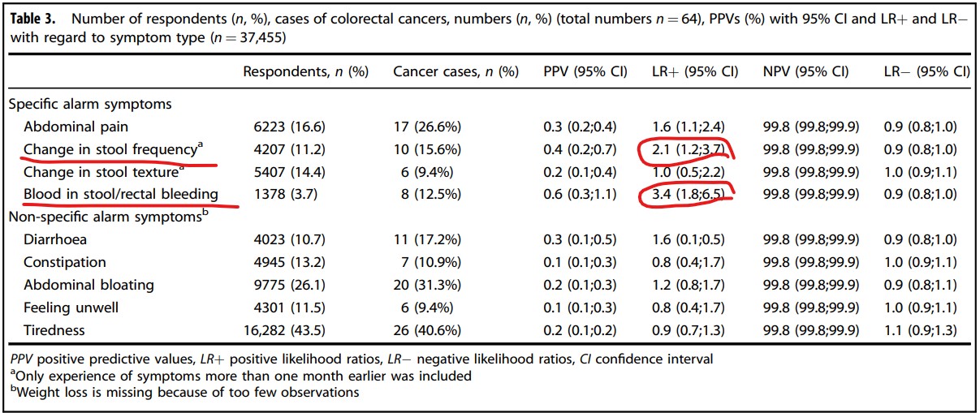Image resolution: width=980 pixels, height=413 pixels.
Task: Click the 'Constipation' row label
Action: coord(65,262)
